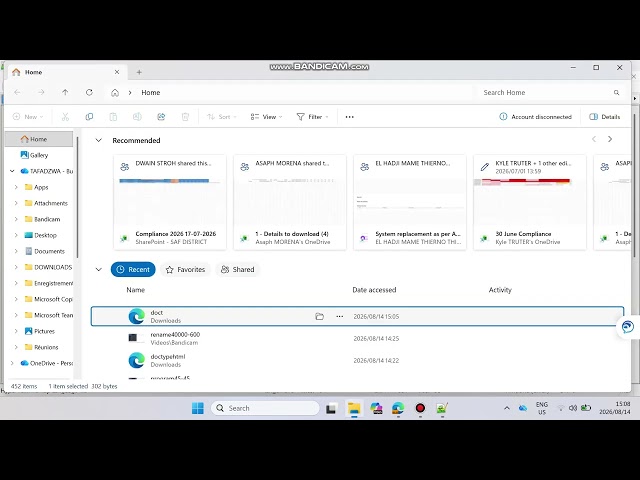640x480 pixels.
Task: Toggle the Details pane button
Action: [x=604, y=117]
